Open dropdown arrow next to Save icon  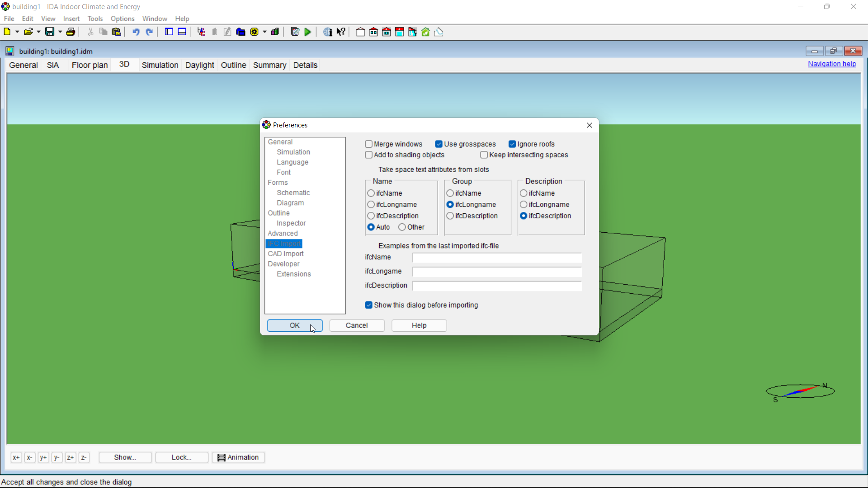coord(60,32)
